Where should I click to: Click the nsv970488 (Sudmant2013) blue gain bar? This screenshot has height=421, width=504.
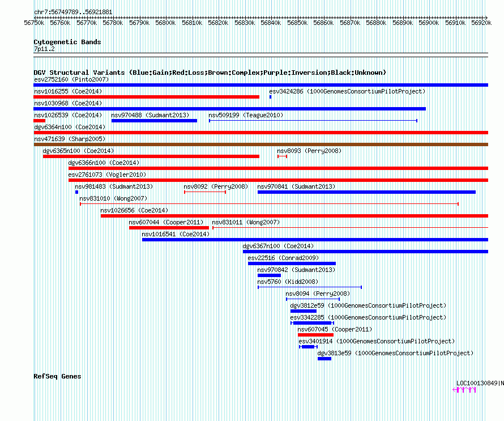pyautogui.click(x=154, y=121)
